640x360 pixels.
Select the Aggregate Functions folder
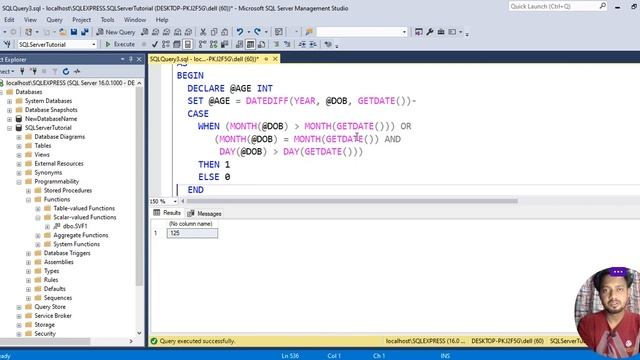(80, 235)
